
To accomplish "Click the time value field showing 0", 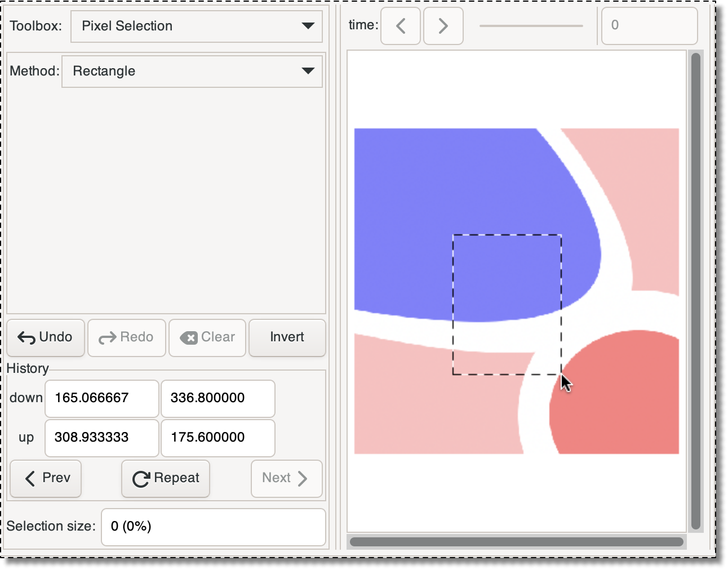I will 649,25.
